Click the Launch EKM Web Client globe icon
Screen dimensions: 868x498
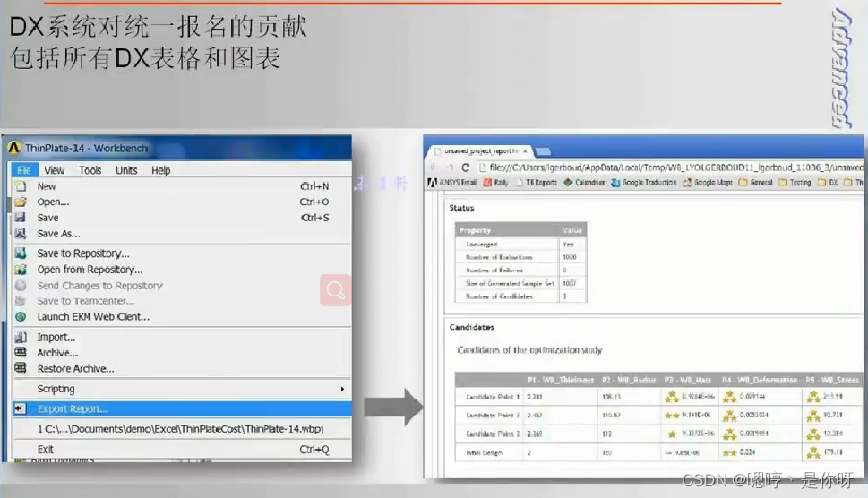pos(21,317)
